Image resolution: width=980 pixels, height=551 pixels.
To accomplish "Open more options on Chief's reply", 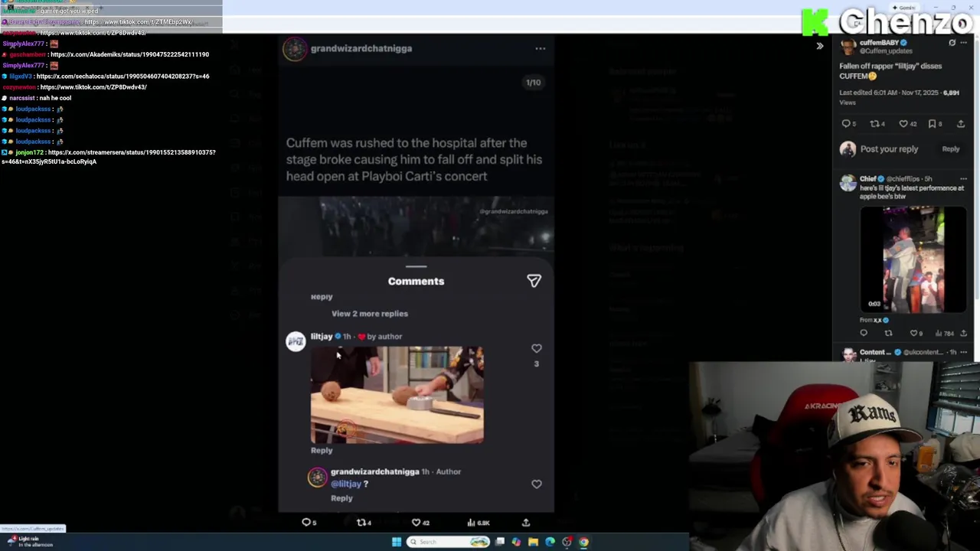I will pos(963,179).
